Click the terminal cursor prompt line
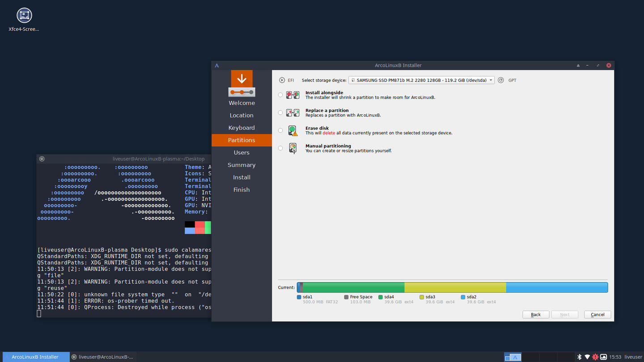The width and height of the screenshot is (644, 362). (39, 314)
